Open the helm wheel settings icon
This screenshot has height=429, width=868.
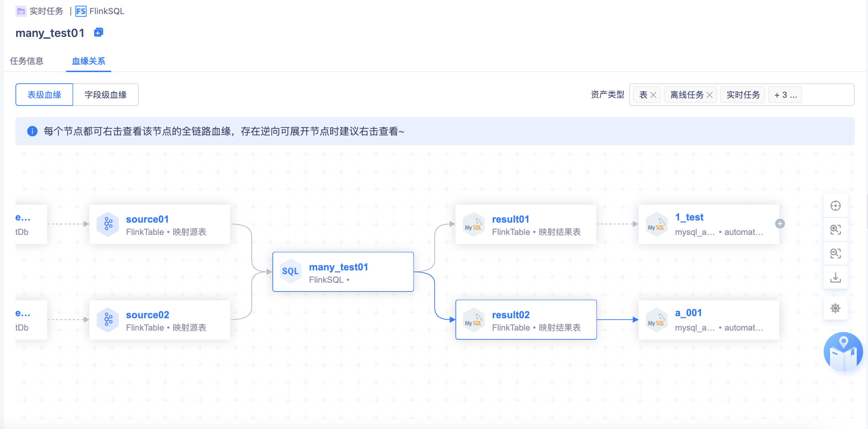(835, 308)
